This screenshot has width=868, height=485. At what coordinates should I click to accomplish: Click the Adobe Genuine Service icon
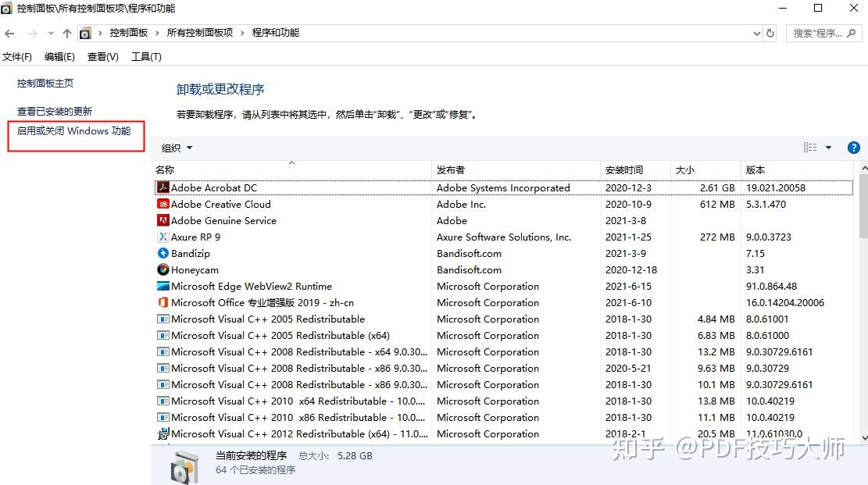pyautogui.click(x=163, y=220)
